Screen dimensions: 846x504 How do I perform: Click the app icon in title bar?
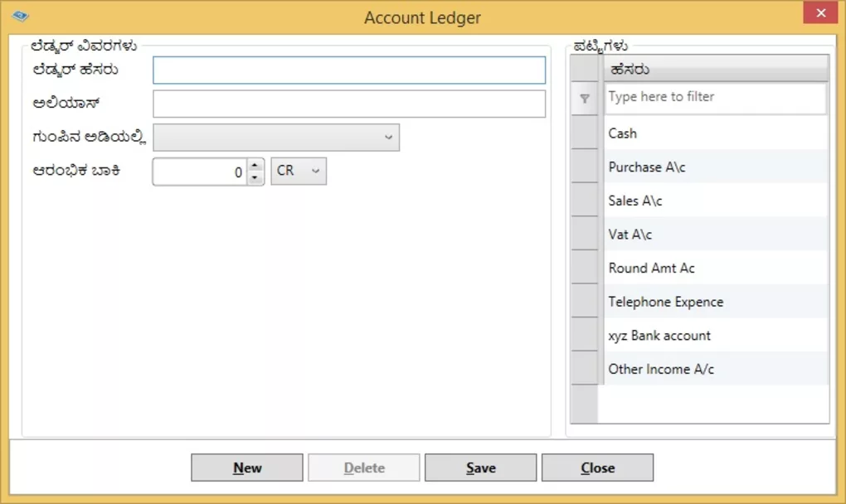tap(21, 16)
